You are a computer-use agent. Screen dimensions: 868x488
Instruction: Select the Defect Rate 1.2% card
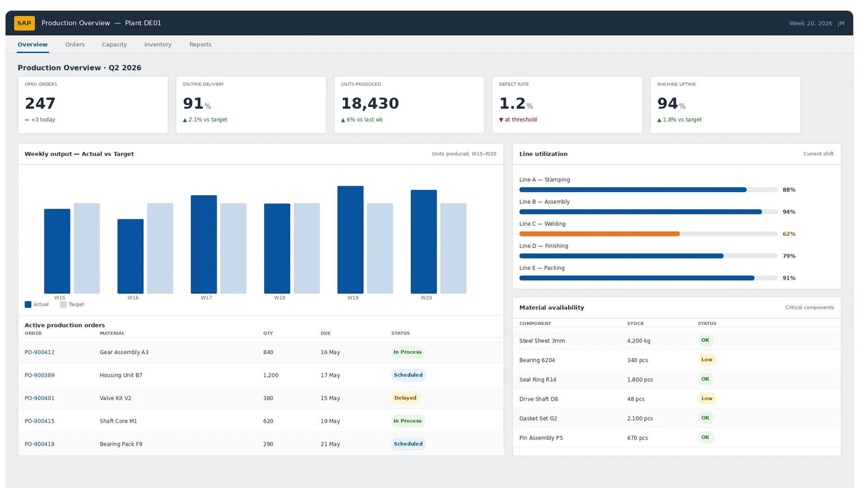(567, 105)
